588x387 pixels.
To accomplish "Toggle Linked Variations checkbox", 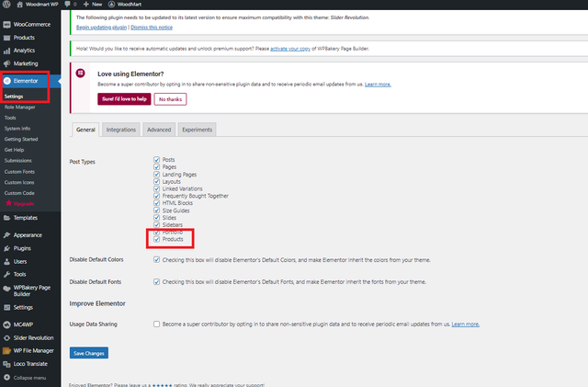I will [x=157, y=188].
